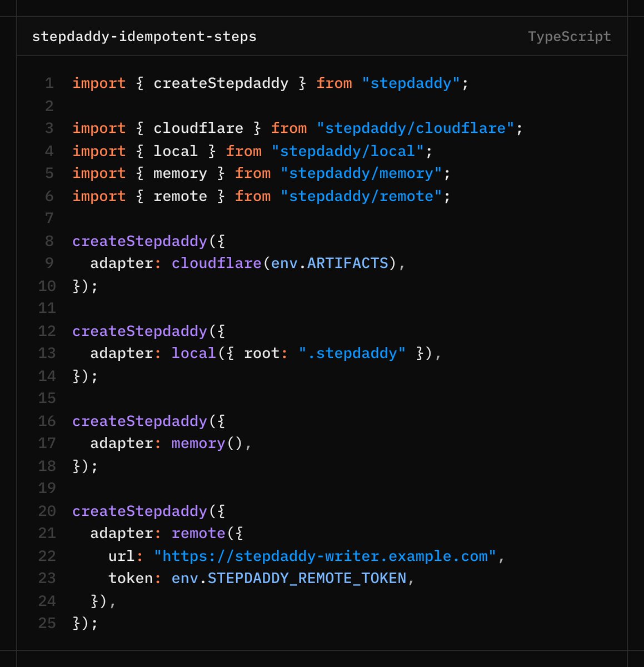Click the ".stepdaddy" root string
644x667 pixels.
pyautogui.click(x=352, y=354)
